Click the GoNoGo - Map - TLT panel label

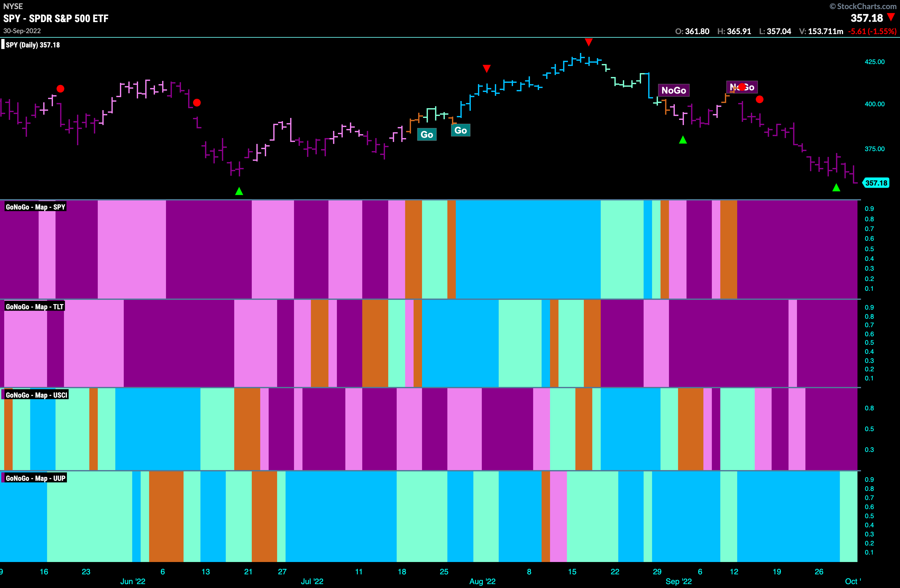tap(34, 307)
